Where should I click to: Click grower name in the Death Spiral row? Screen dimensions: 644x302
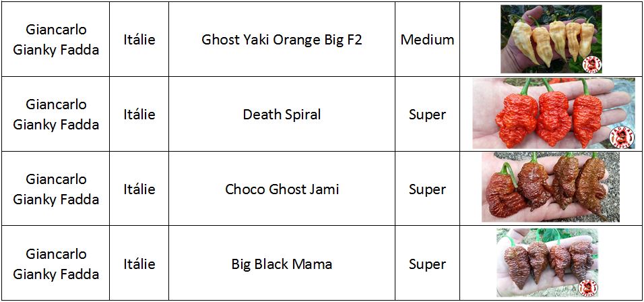[x=56, y=115]
